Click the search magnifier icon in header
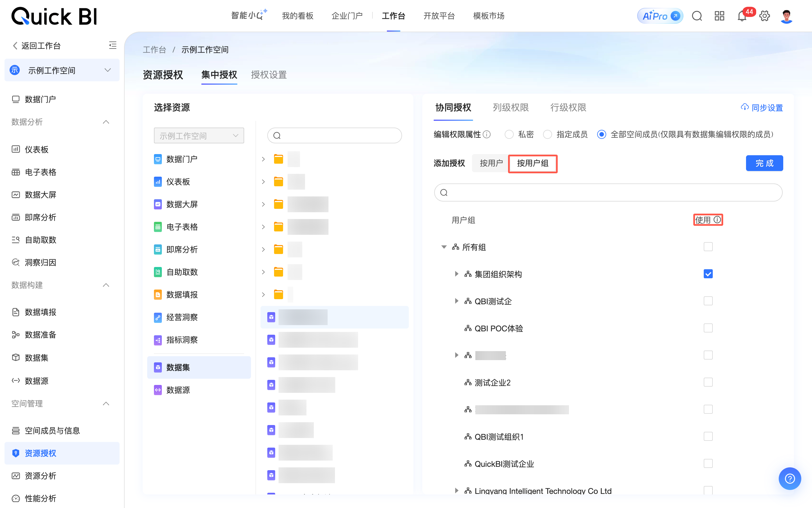The height and width of the screenshot is (508, 812). click(x=697, y=16)
